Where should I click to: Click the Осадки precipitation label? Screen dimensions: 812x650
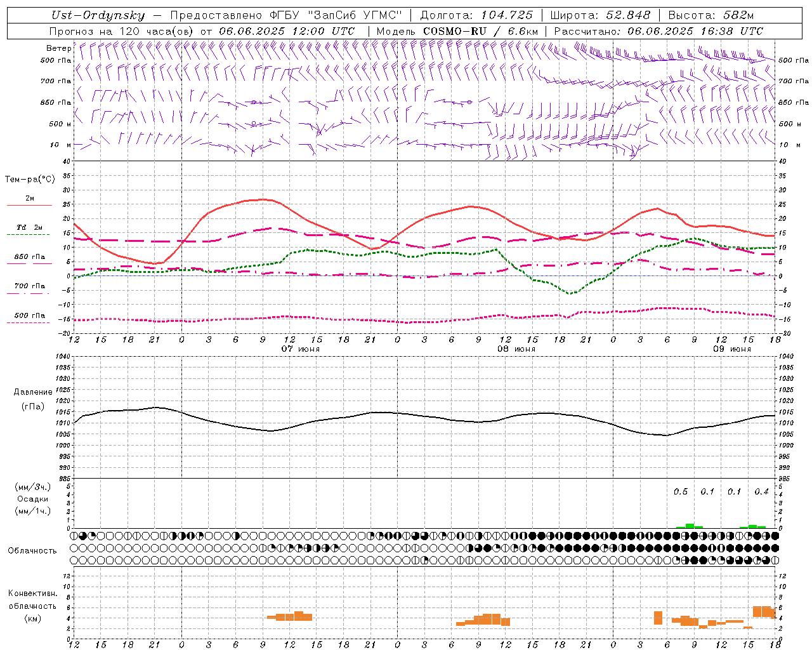[x=32, y=499]
